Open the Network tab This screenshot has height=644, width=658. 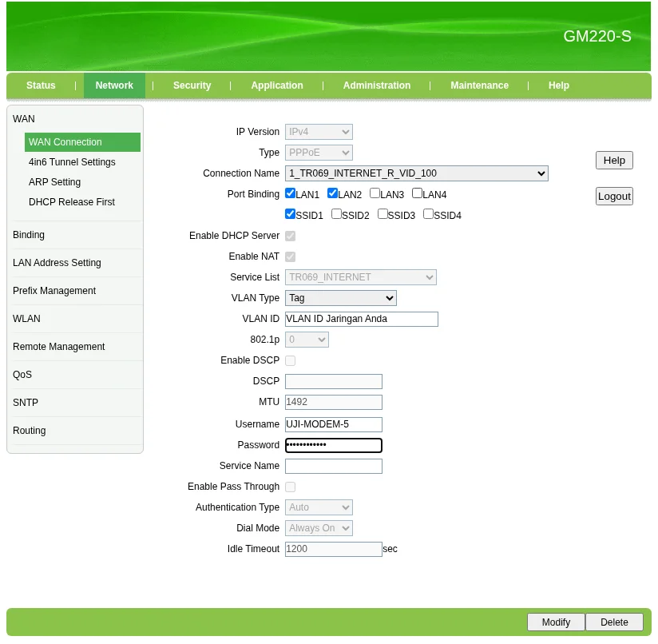point(114,85)
